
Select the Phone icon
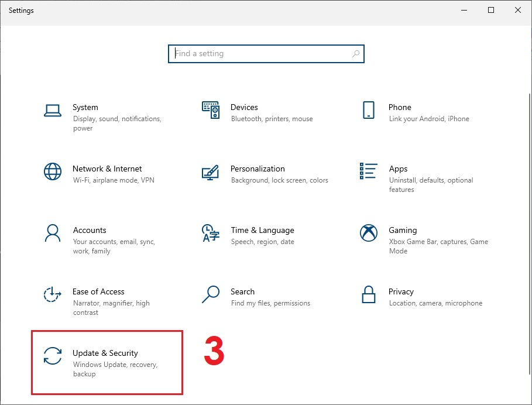click(x=368, y=110)
